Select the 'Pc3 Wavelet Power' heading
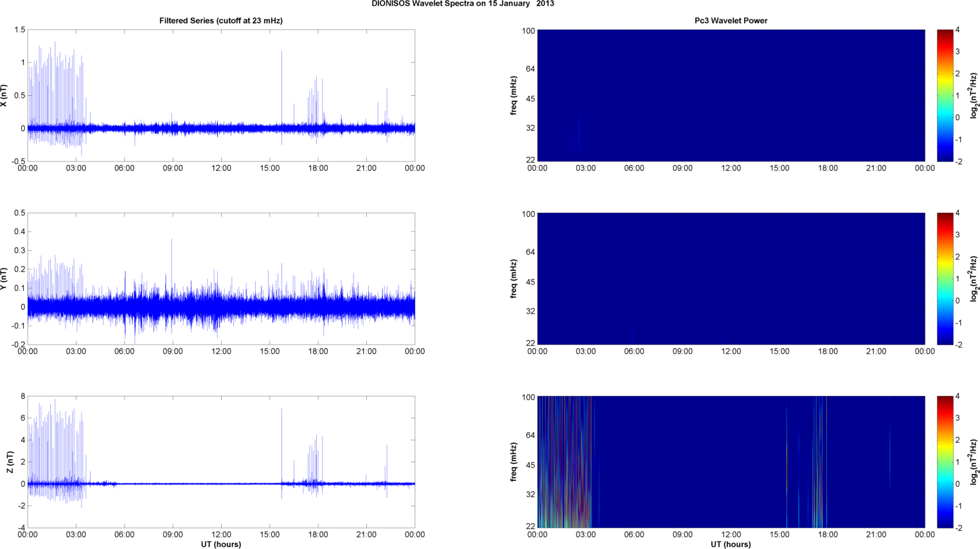Image resolution: width=980 pixels, height=549 pixels. tap(731, 21)
